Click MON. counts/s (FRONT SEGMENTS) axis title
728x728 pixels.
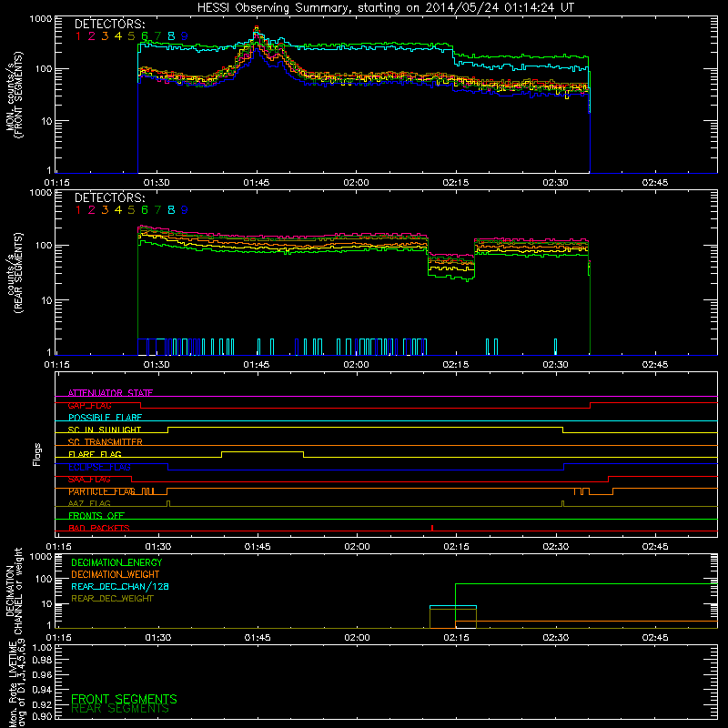pos(15,95)
